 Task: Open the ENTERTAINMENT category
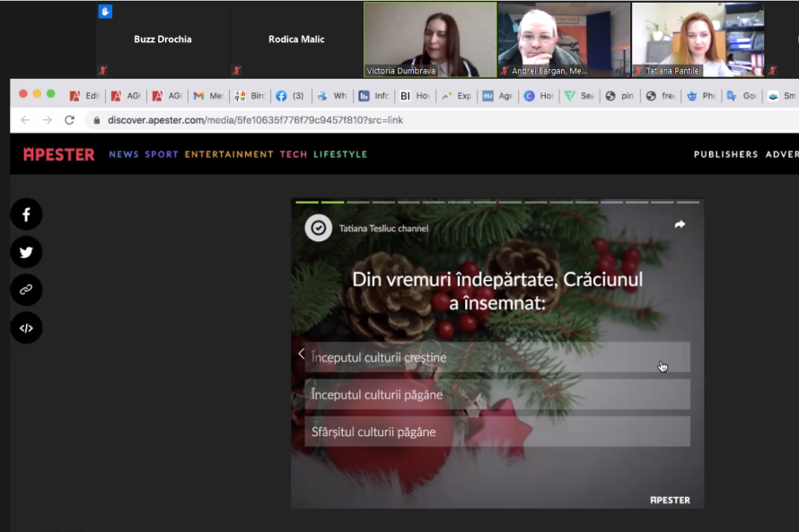pyautogui.click(x=229, y=154)
